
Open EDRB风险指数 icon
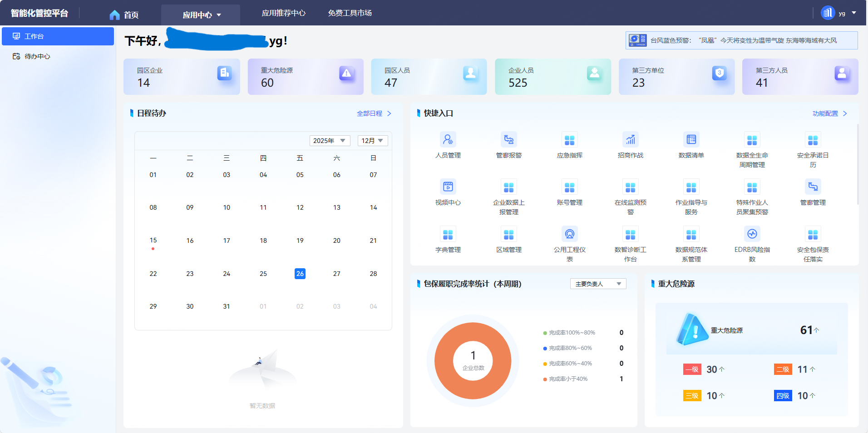752,234
